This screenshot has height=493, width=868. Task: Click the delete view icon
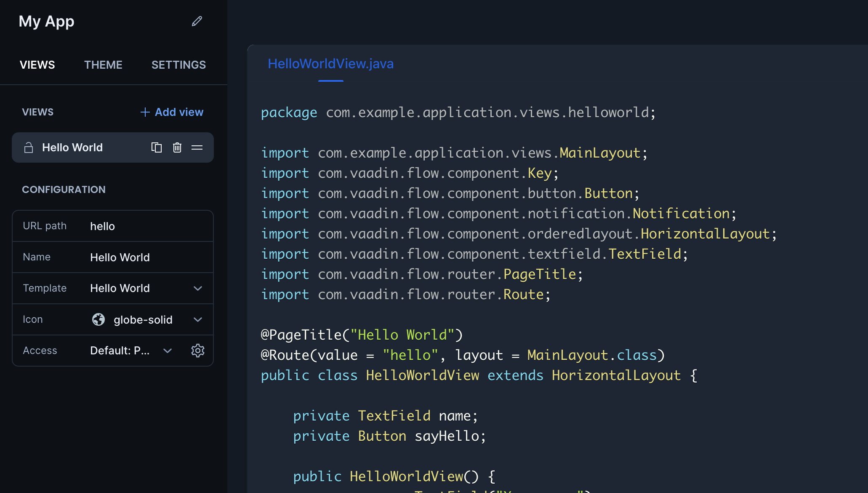point(176,147)
